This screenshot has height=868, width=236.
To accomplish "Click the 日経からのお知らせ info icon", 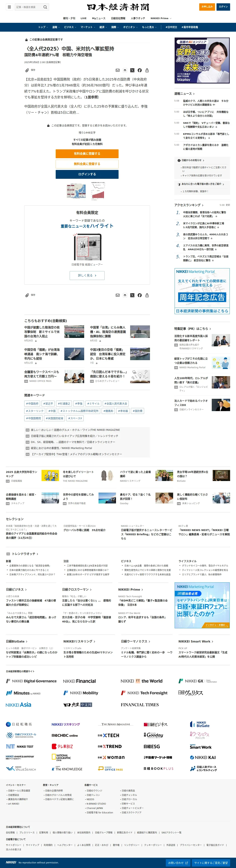I will (179, 160).
